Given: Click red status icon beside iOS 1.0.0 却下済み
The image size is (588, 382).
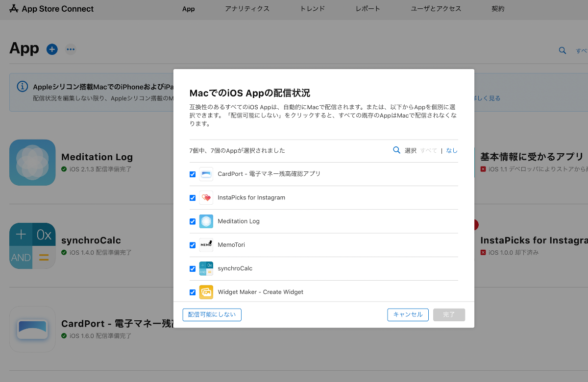Looking at the screenshot, I should click(x=483, y=253).
